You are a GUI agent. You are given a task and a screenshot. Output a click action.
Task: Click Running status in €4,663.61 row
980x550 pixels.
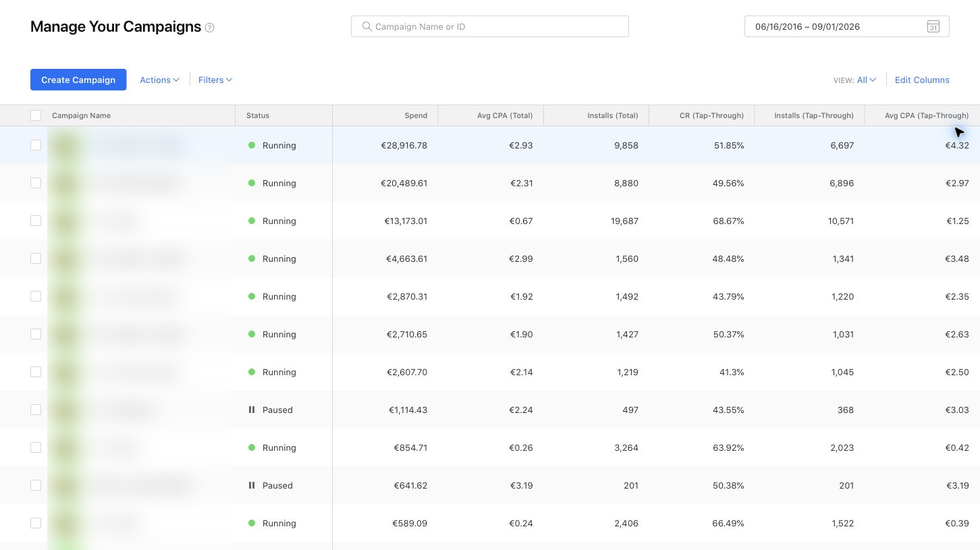pyautogui.click(x=279, y=258)
